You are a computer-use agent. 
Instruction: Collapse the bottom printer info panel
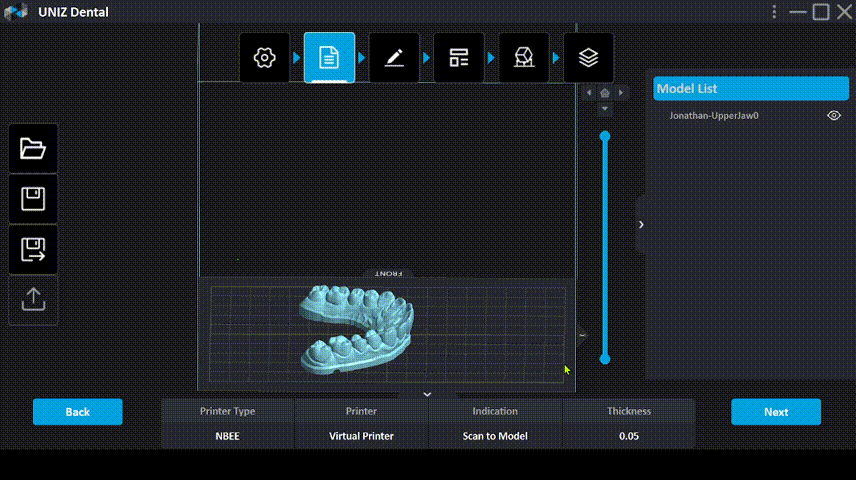[x=427, y=394]
